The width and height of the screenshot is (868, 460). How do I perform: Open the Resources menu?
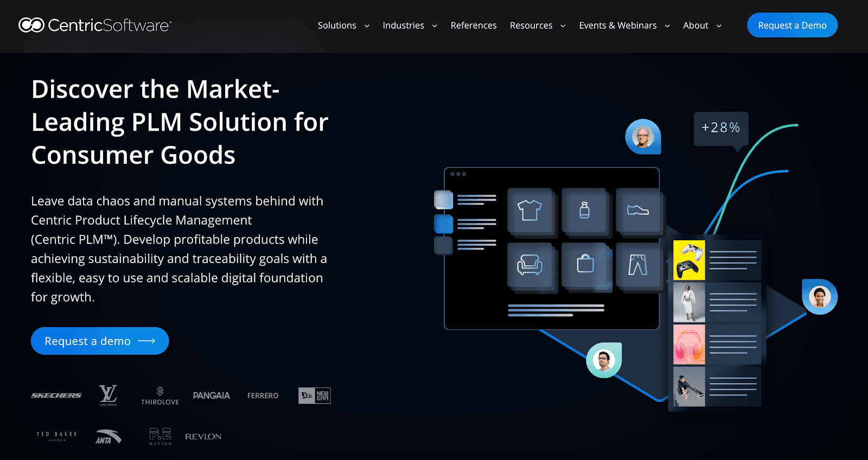click(531, 25)
